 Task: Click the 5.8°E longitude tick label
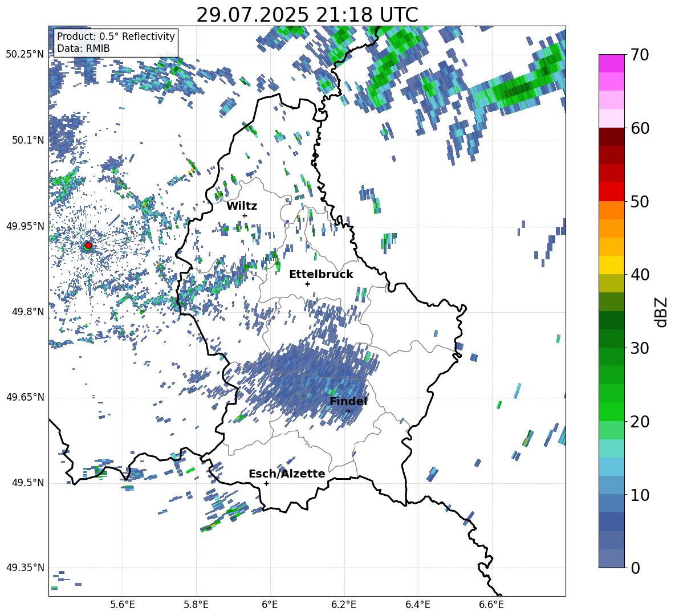[196, 605]
